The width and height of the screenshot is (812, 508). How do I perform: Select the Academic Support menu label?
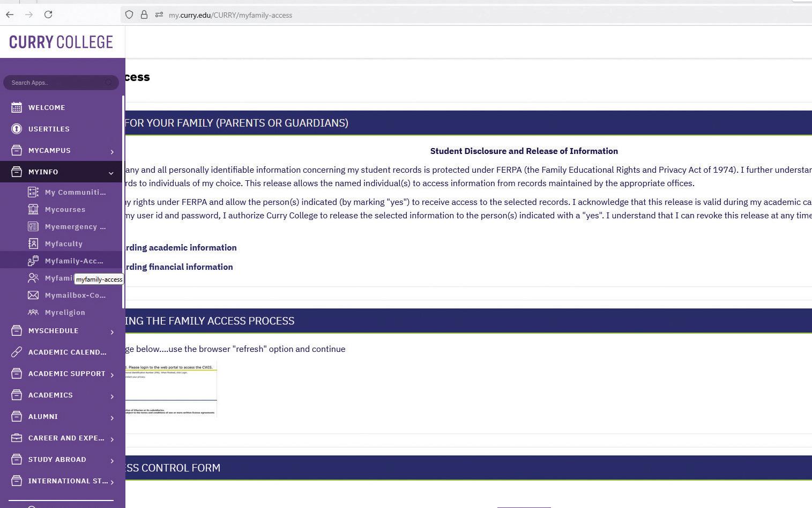[67, 373]
